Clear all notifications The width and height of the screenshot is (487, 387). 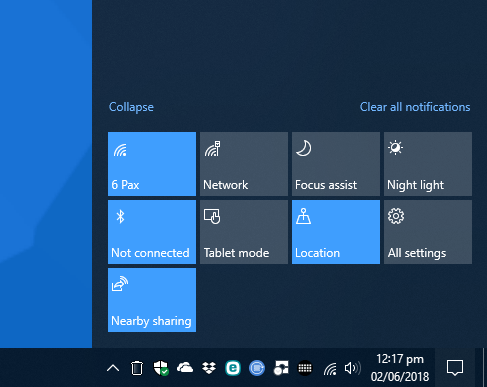[415, 107]
